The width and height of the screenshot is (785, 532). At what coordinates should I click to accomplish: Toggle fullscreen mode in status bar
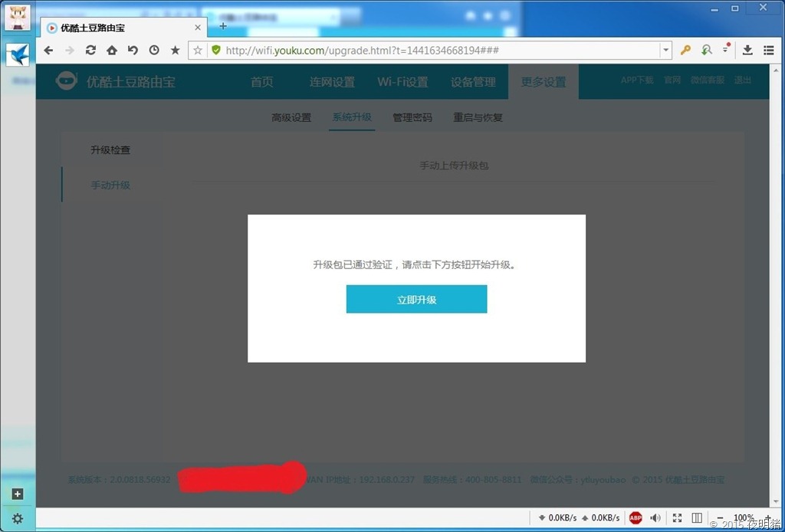click(677, 518)
